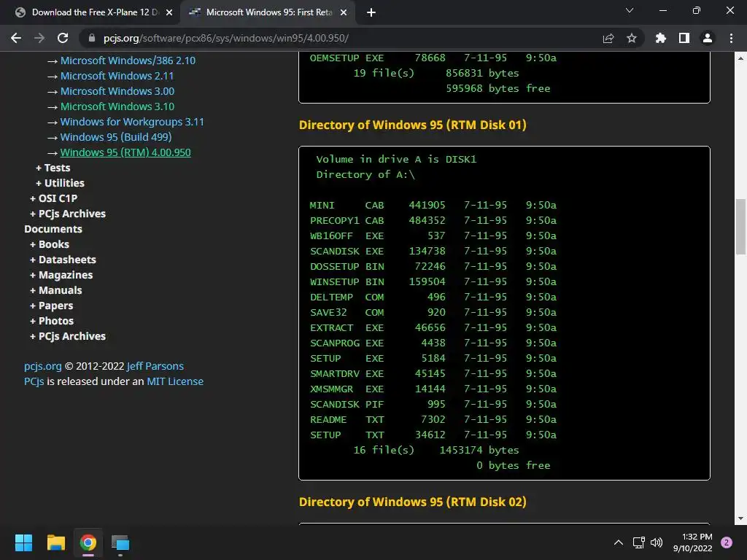The width and height of the screenshot is (747, 560).
Task: Expand the Books section
Action: (50, 244)
